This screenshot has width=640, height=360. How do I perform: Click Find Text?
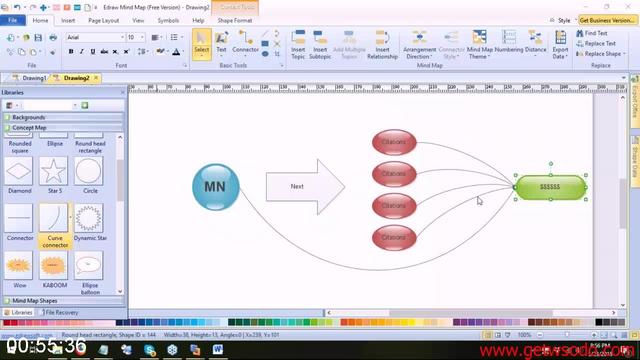(592, 33)
